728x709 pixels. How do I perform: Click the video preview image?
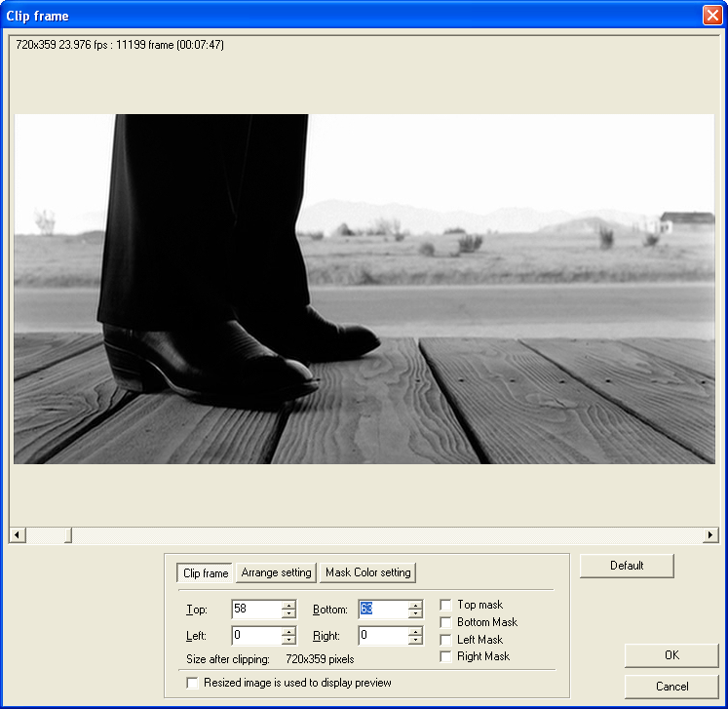click(x=364, y=289)
